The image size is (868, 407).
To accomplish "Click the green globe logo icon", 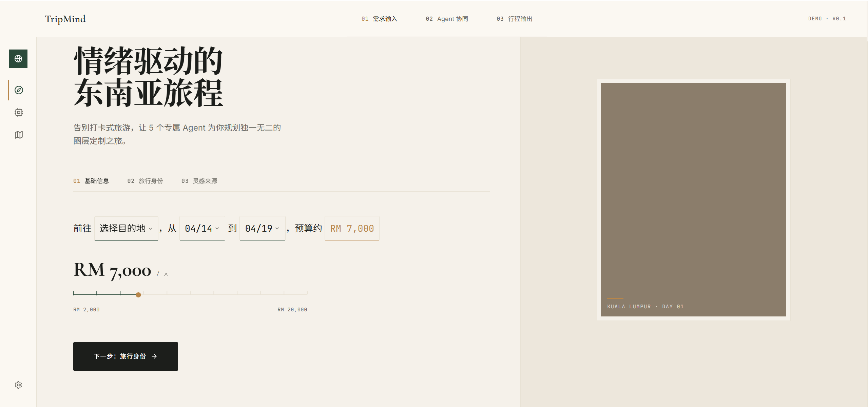I will [x=18, y=59].
